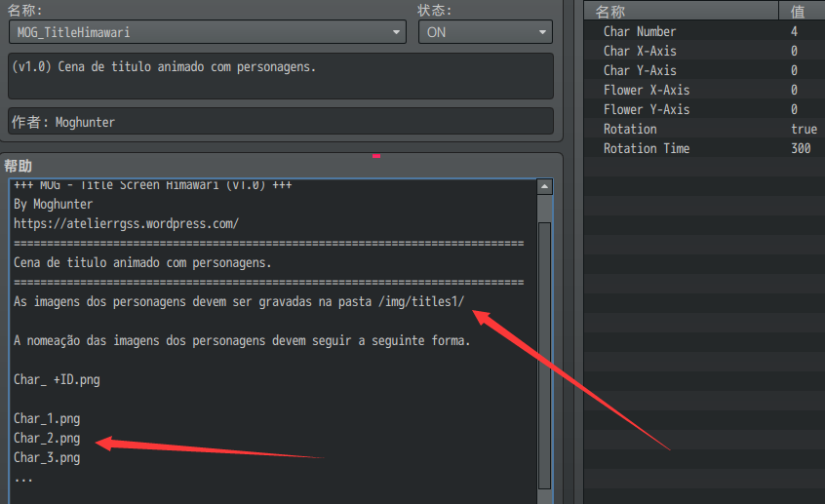825x504 pixels.
Task: Click the help panel vertical scrollbar thumb
Action: 544,356
